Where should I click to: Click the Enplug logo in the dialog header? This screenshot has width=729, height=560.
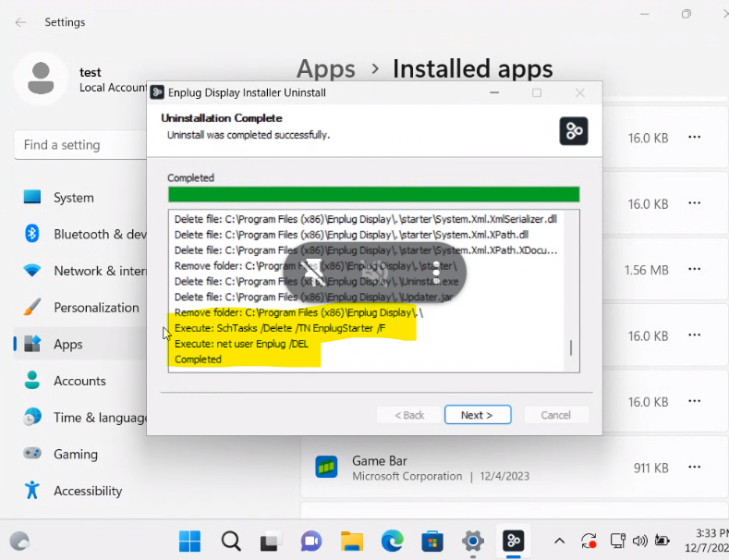tap(574, 131)
